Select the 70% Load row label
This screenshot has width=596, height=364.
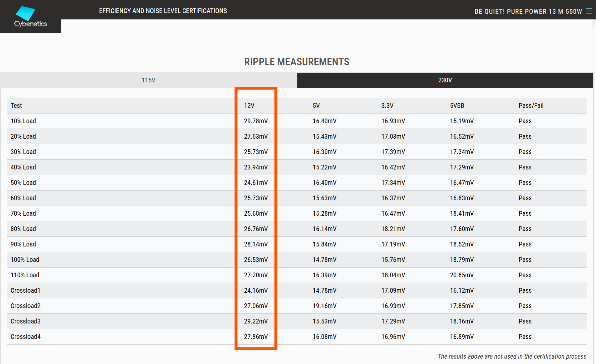(23, 213)
